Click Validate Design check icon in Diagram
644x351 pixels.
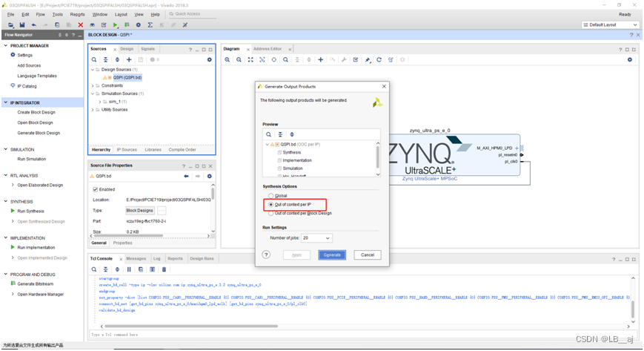tap(356, 59)
